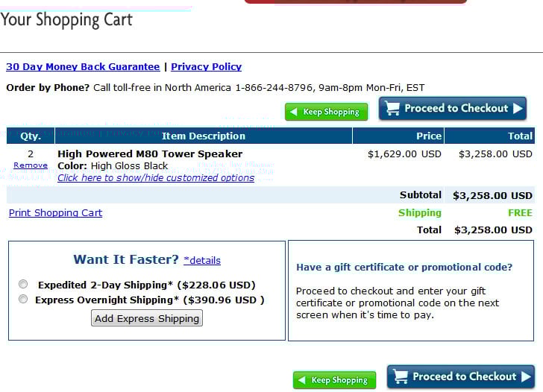Click the bottom Proceed to Checkout cart icon
The image size is (543, 392).
click(x=400, y=377)
